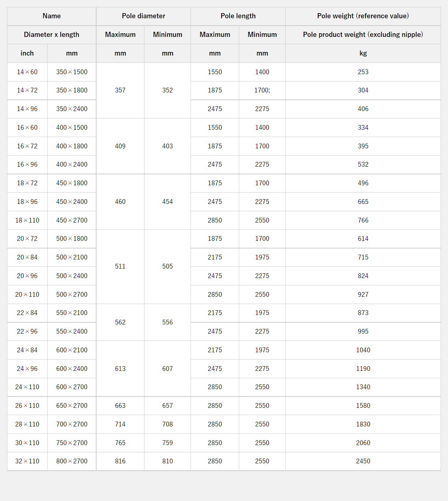Click the kg unit header cell
The height and width of the screenshot is (501, 448).
coord(363,53)
